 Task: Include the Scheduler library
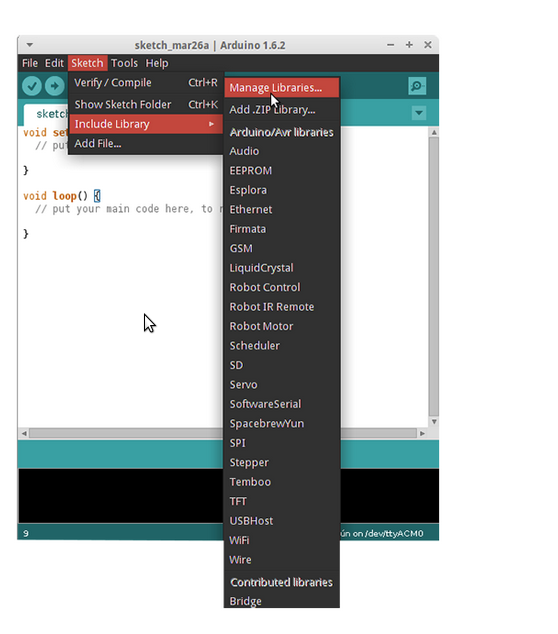coord(281,346)
